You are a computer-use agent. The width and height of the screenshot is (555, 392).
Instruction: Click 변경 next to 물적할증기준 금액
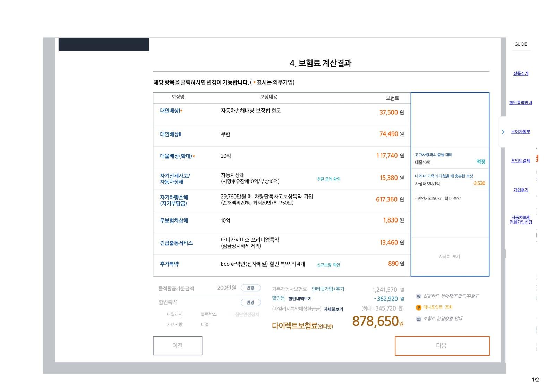pyautogui.click(x=251, y=288)
